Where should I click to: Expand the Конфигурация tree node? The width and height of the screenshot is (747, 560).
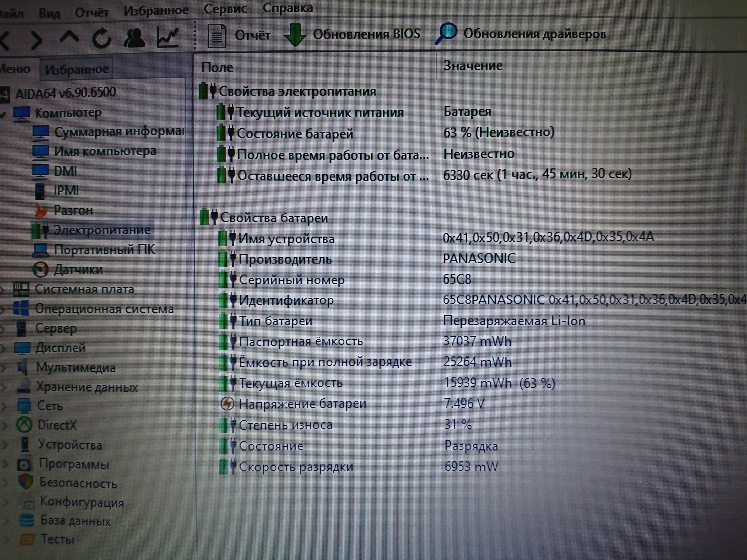(5, 502)
